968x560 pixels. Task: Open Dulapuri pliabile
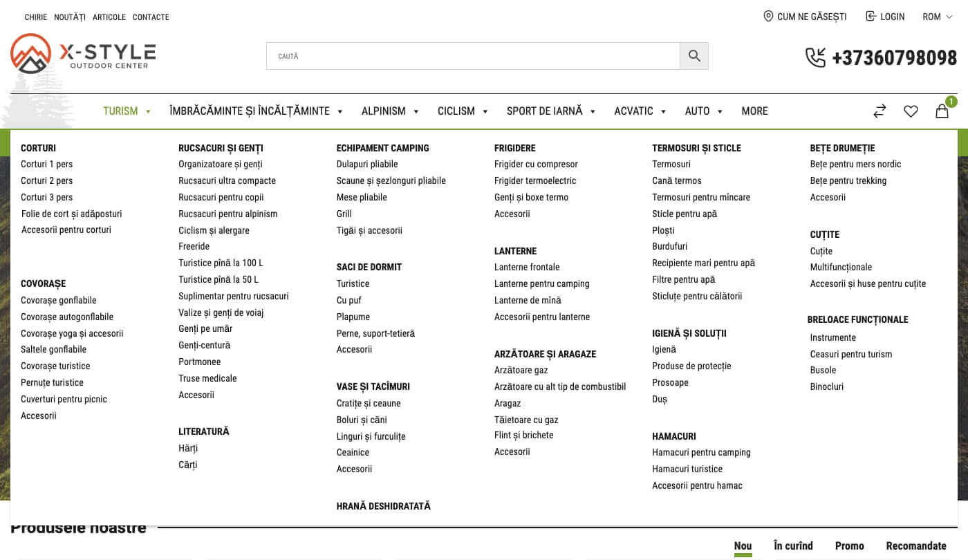tap(367, 164)
